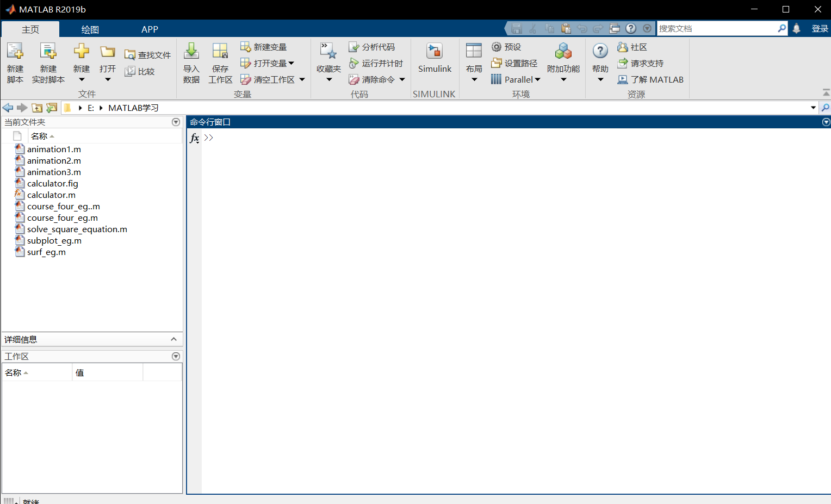
Task: Click the MATLAB学习 path segment
Action: tap(133, 108)
